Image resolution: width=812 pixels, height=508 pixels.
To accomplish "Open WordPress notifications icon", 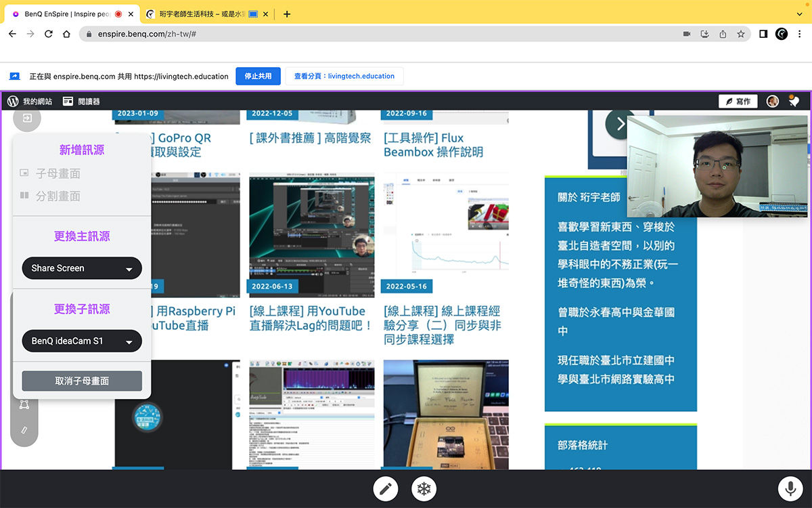I will click(x=794, y=101).
